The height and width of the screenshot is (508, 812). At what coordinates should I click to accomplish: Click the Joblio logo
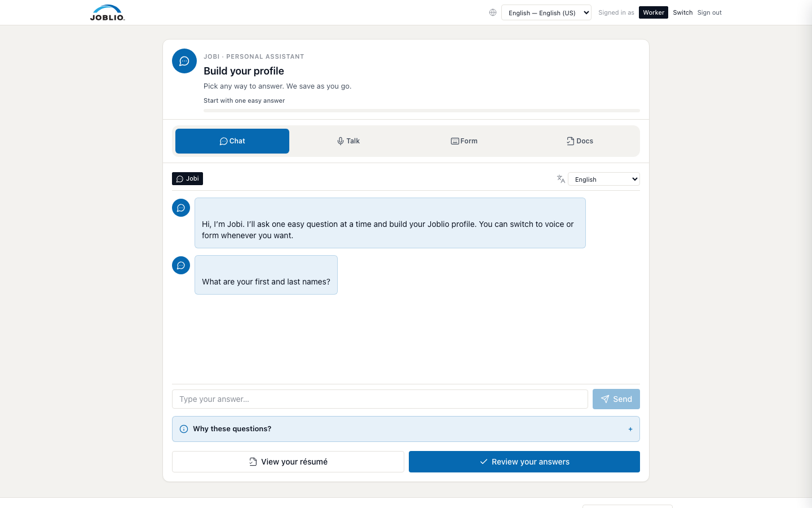(107, 12)
